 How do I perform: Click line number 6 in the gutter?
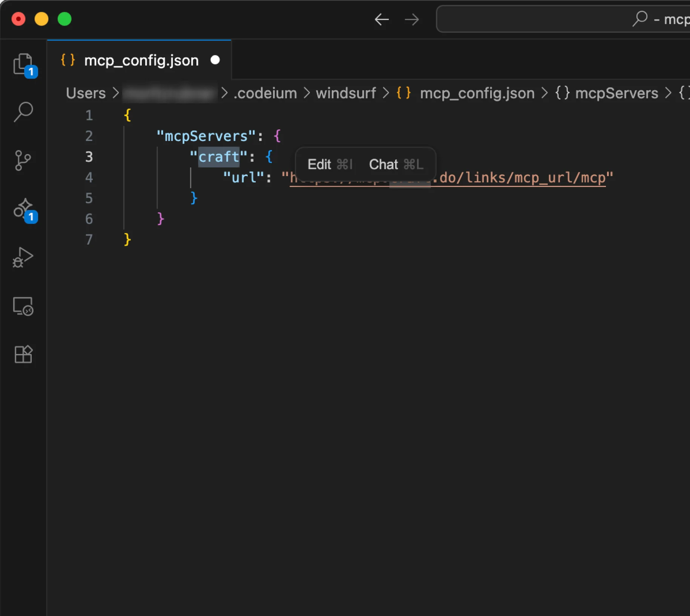pos(89,219)
